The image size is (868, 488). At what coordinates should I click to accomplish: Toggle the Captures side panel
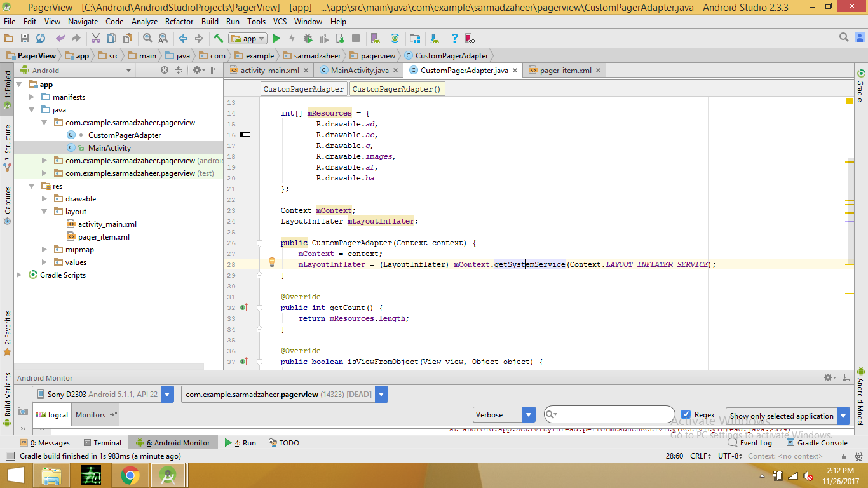coord(8,205)
